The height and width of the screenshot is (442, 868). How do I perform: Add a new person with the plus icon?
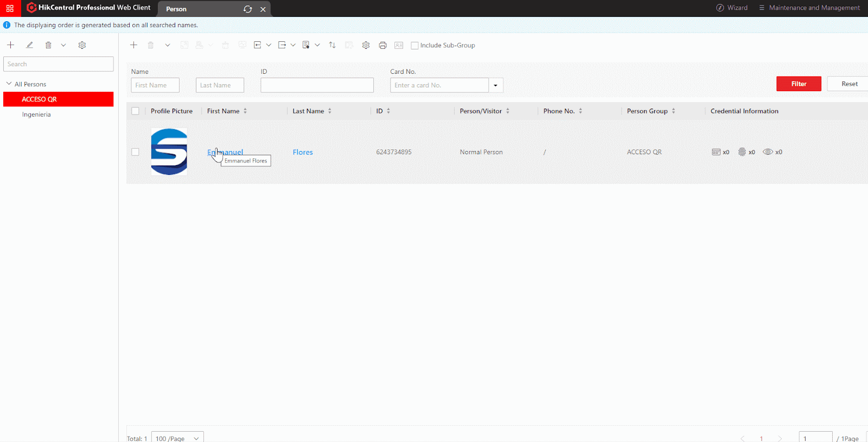click(133, 45)
